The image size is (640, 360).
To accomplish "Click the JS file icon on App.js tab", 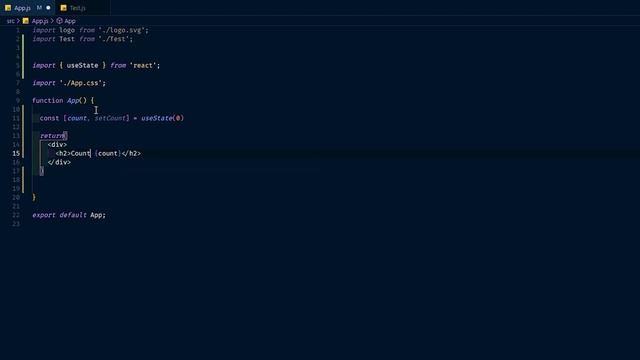I will [8, 8].
